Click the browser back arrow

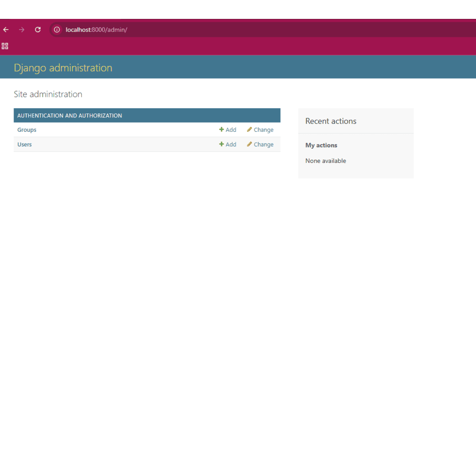tap(6, 30)
